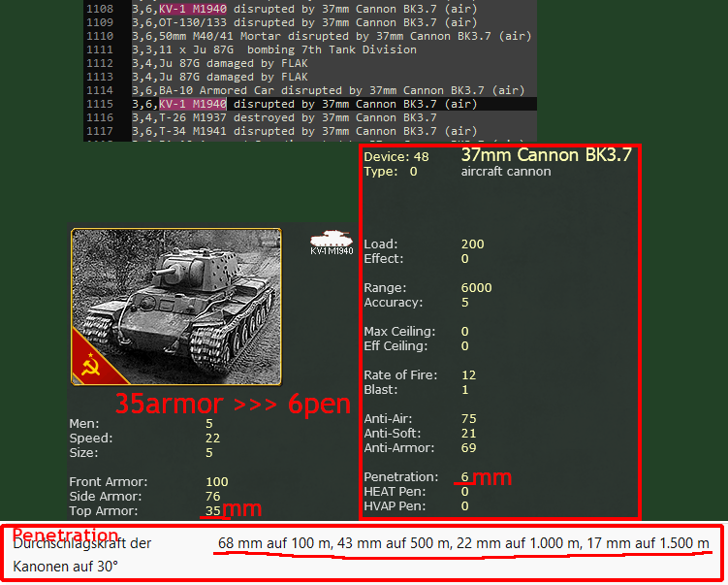
Task: Open the KV-1 M1940 tank photo thumbnail
Action: point(176,307)
